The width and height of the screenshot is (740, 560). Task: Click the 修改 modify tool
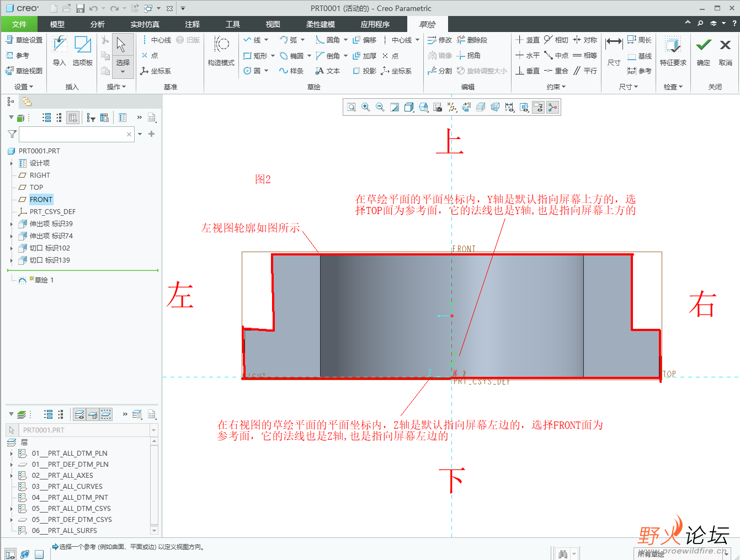point(440,40)
